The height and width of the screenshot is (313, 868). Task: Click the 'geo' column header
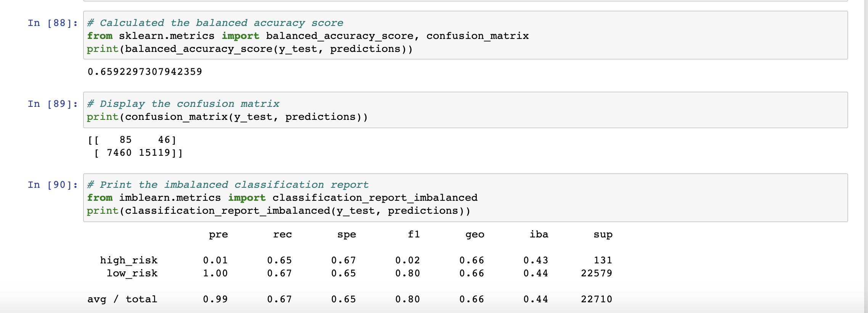pyautogui.click(x=475, y=235)
